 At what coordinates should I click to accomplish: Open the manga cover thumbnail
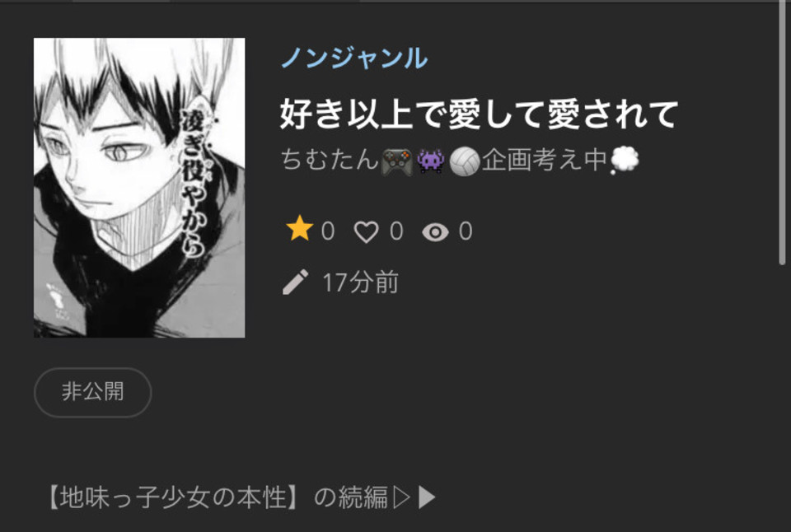coord(139,188)
